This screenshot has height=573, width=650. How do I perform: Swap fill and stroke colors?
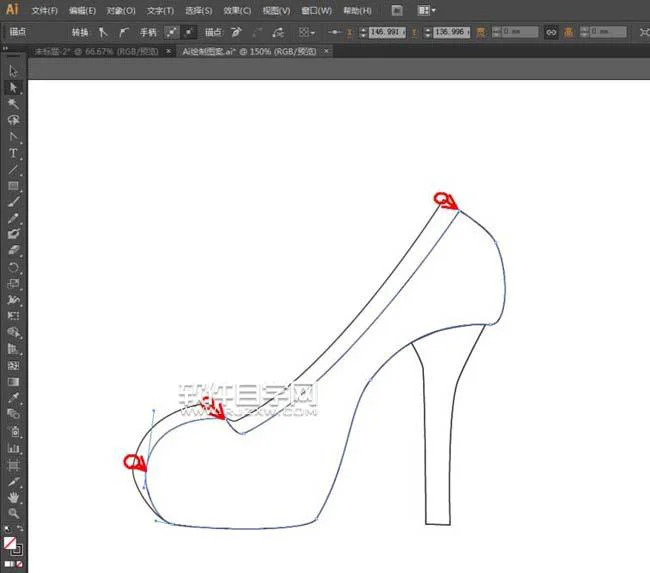[20, 529]
